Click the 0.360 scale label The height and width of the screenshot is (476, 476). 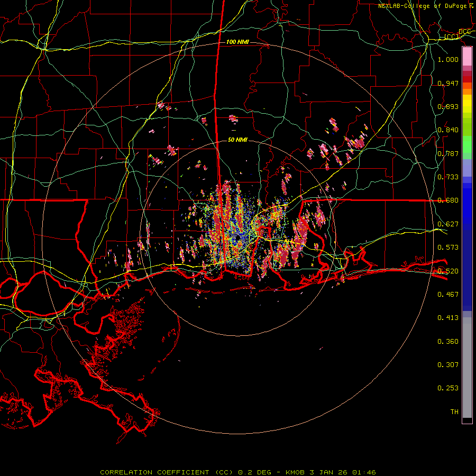point(448,342)
